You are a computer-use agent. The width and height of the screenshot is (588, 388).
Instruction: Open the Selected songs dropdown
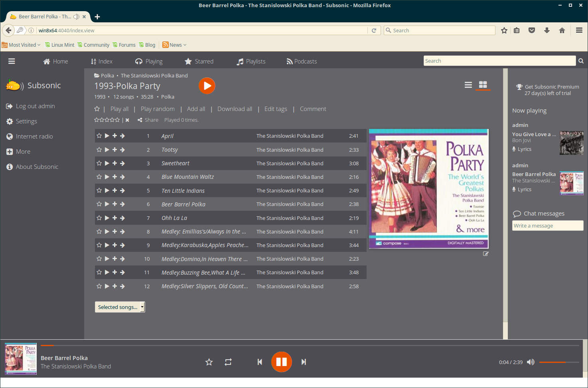pos(120,307)
